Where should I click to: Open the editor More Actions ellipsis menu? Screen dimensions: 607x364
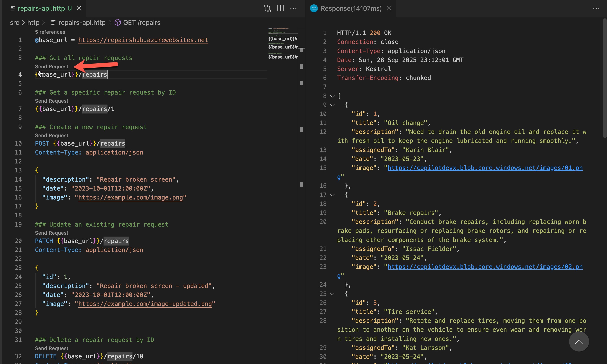coord(294,8)
